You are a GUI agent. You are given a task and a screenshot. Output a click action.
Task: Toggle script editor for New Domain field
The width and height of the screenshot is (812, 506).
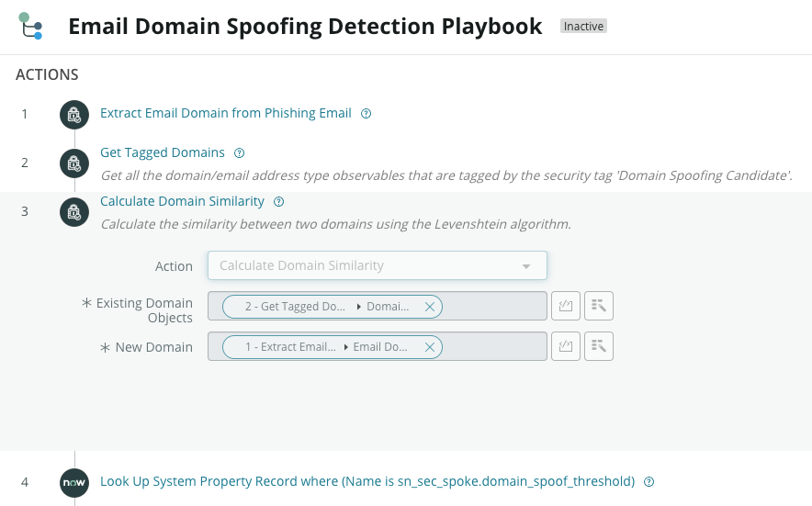[x=566, y=346]
